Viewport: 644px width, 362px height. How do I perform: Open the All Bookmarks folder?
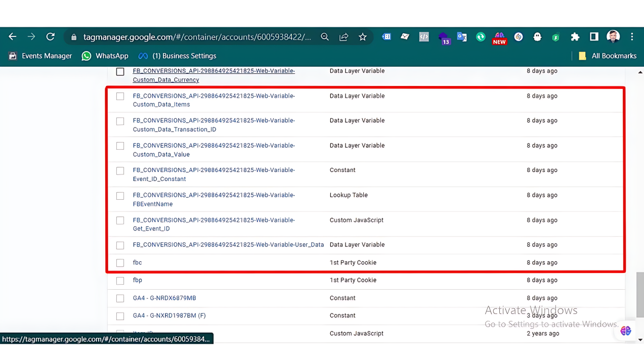(x=608, y=56)
